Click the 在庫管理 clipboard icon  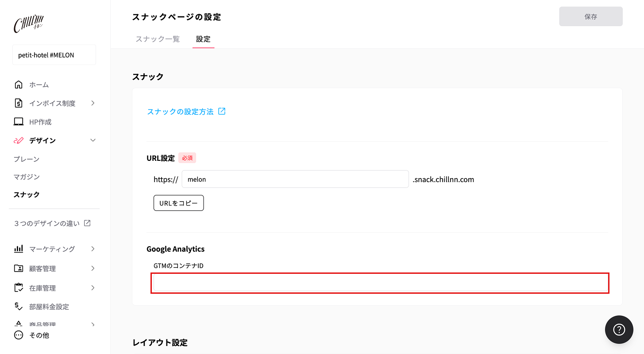pyautogui.click(x=19, y=288)
